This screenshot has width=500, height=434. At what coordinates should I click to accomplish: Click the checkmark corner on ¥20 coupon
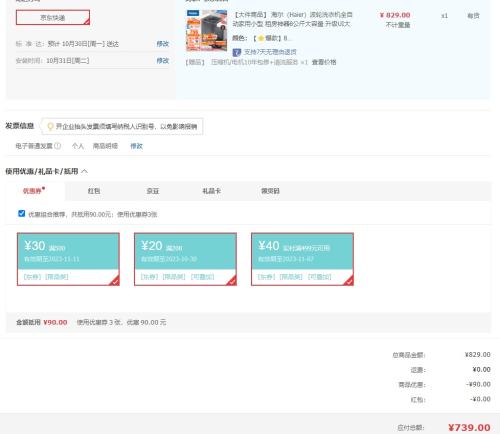tap(232, 281)
